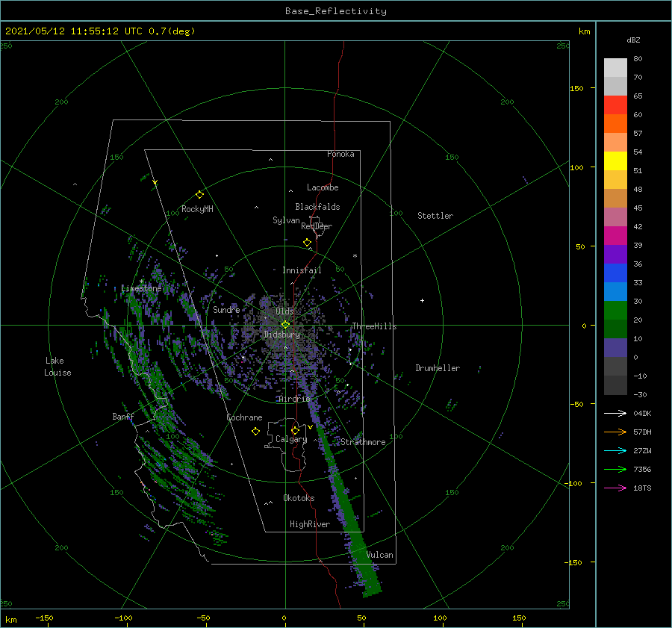The height and width of the screenshot is (628, 672).
Task: Click the Lake Louise label
Action: pos(57,367)
